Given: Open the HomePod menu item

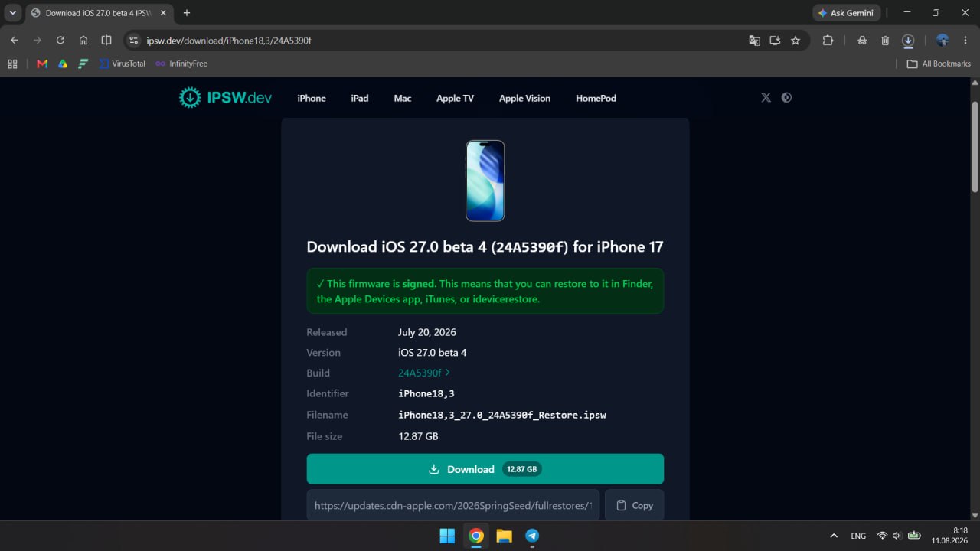Looking at the screenshot, I should (x=596, y=98).
